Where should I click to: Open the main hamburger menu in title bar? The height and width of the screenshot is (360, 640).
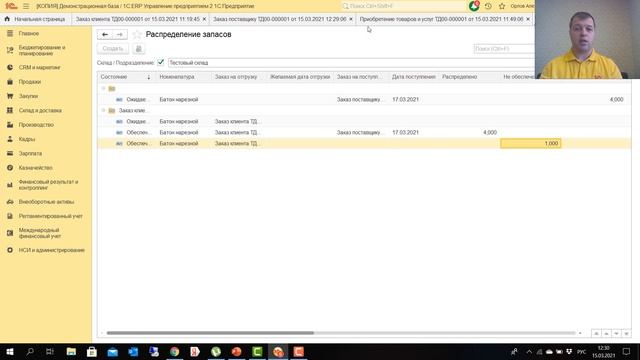point(26,6)
